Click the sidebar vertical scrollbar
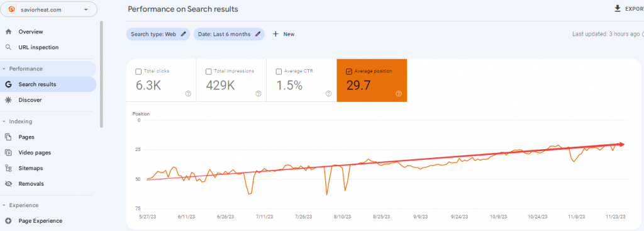Image resolution: width=644 pixels, height=231 pixels. [x=101, y=74]
